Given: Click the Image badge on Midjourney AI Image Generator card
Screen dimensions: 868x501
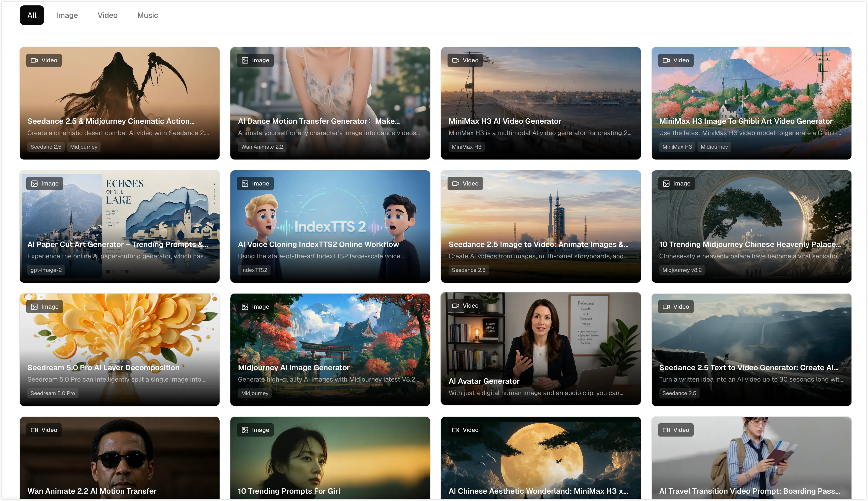Looking at the screenshot, I should point(255,307).
